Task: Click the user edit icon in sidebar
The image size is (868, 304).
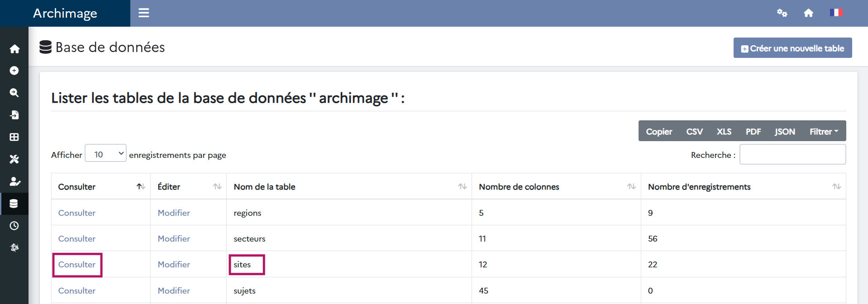Action: coord(14,181)
